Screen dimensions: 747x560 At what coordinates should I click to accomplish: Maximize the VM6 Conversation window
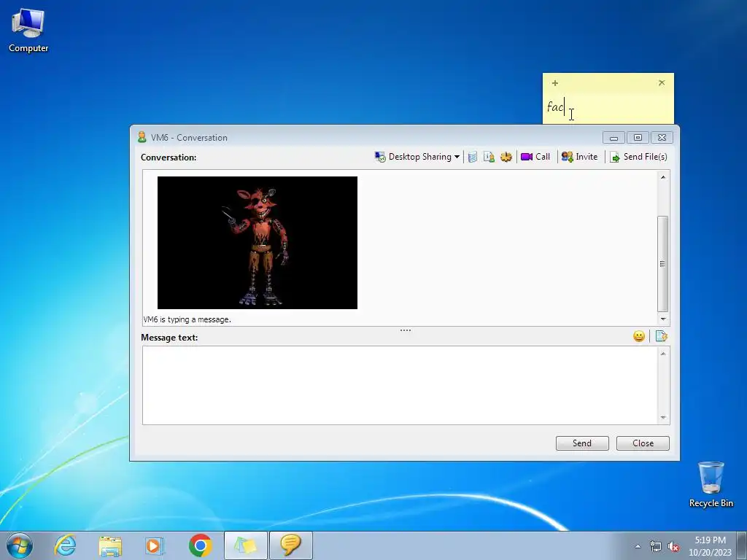[x=638, y=138]
